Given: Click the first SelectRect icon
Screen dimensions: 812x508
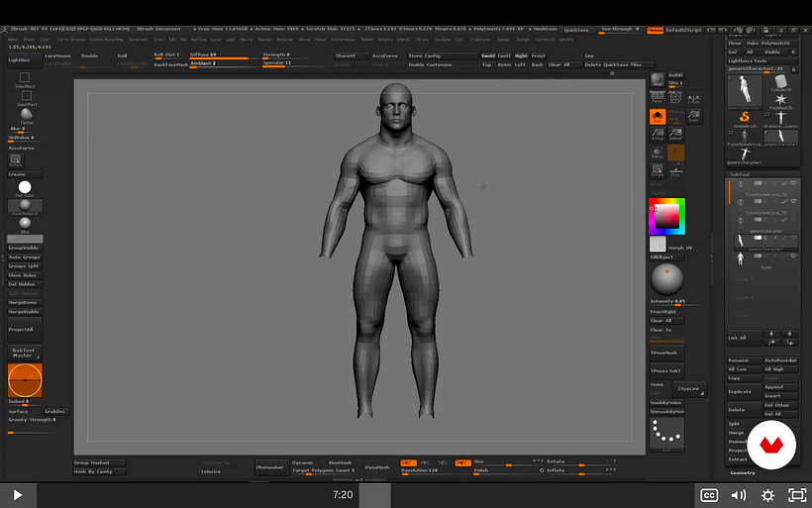Looking at the screenshot, I should click(25, 79).
